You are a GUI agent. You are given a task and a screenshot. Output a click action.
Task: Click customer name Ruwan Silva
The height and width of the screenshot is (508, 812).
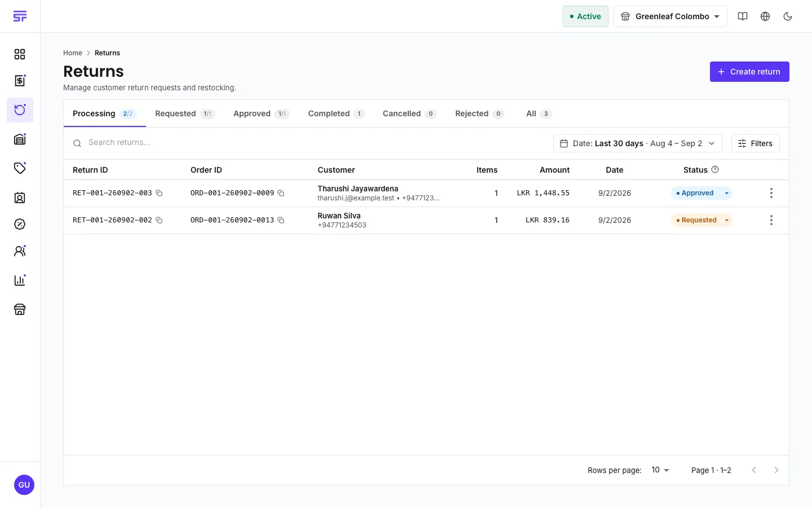[x=339, y=216]
